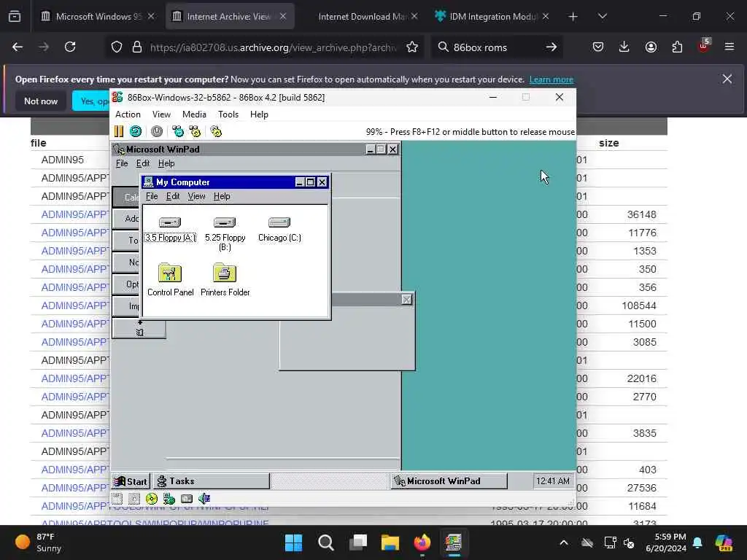Click the CD-ROM disc icon in 86Box status bar

point(152,499)
